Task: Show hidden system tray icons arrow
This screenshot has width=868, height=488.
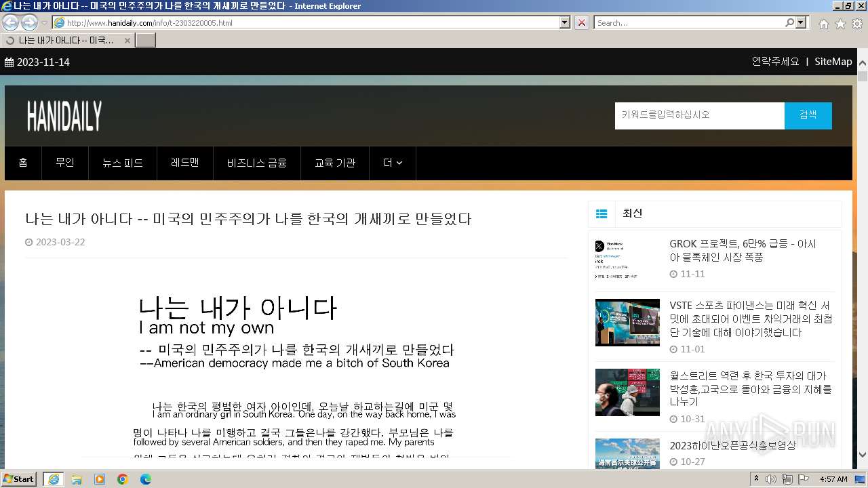Action: click(x=757, y=479)
